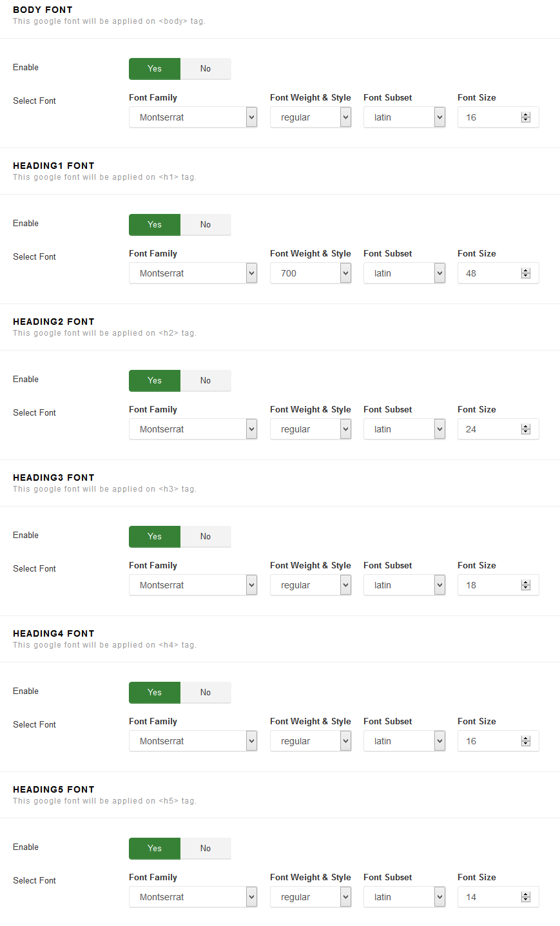Click Yes to enable Heading3 Font

tap(155, 537)
